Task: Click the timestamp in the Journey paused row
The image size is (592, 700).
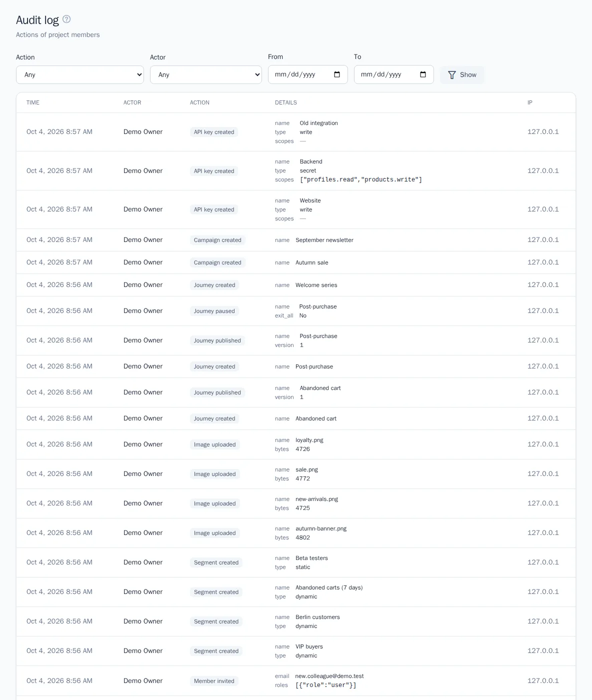Action: (59, 310)
